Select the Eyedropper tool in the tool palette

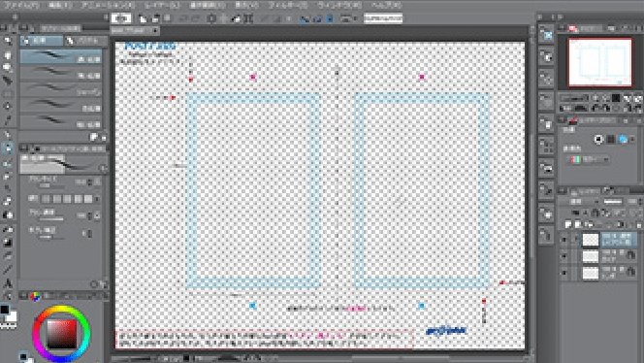pyautogui.click(x=8, y=120)
